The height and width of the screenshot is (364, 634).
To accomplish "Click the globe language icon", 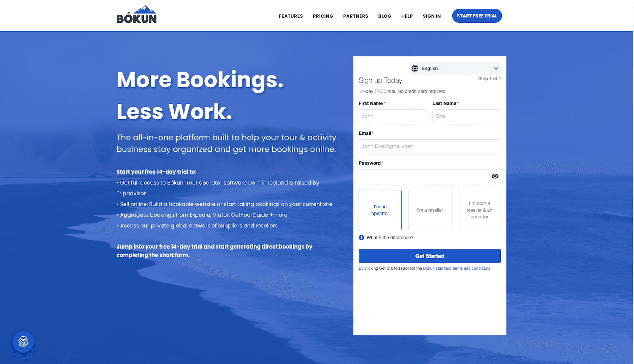I will 415,68.
